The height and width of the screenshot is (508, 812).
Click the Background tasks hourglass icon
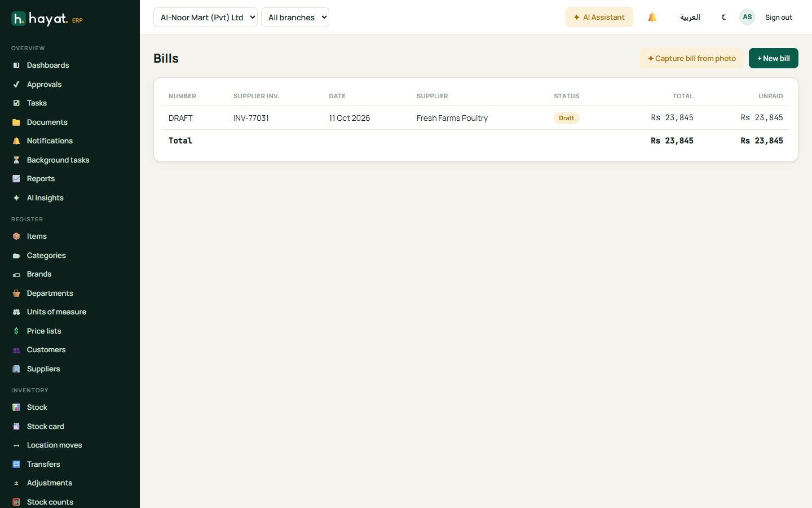pos(16,160)
